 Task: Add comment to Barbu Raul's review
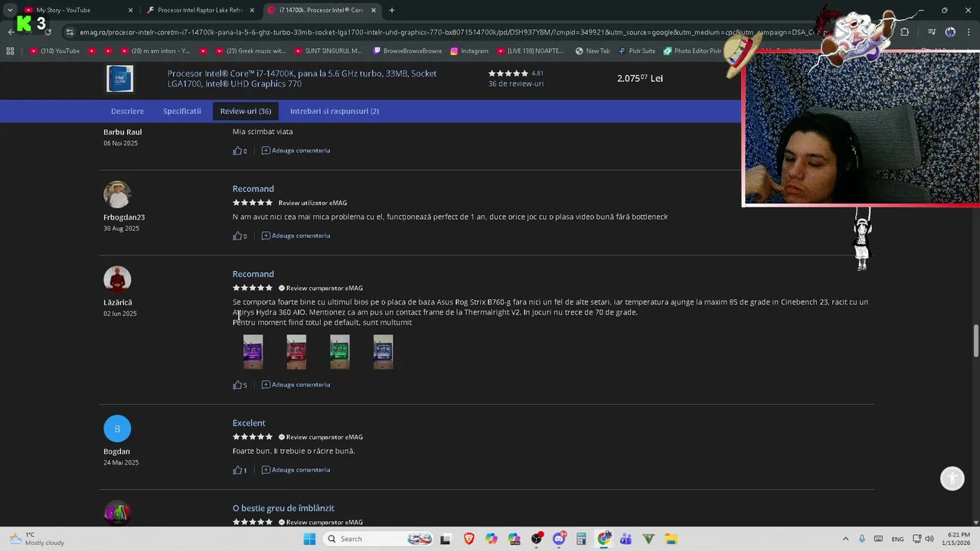[296, 151]
